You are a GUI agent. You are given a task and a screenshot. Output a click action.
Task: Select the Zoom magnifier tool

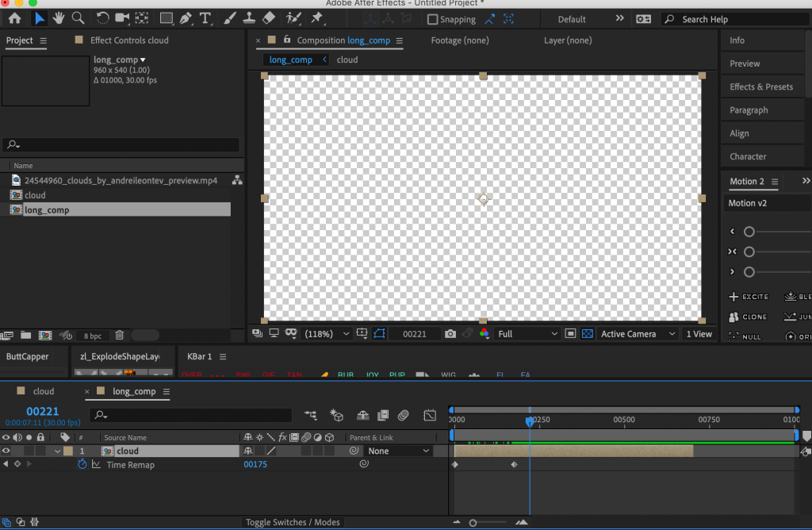point(78,18)
